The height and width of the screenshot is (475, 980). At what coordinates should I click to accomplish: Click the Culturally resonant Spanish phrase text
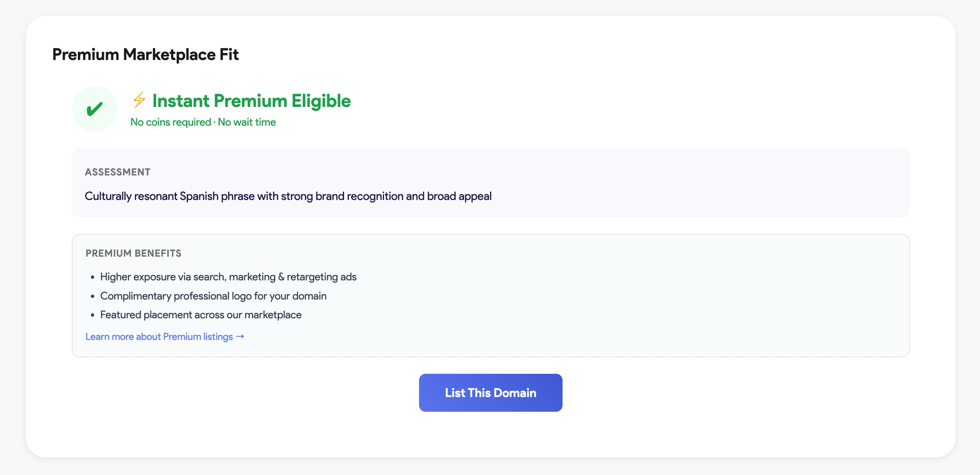tap(288, 196)
